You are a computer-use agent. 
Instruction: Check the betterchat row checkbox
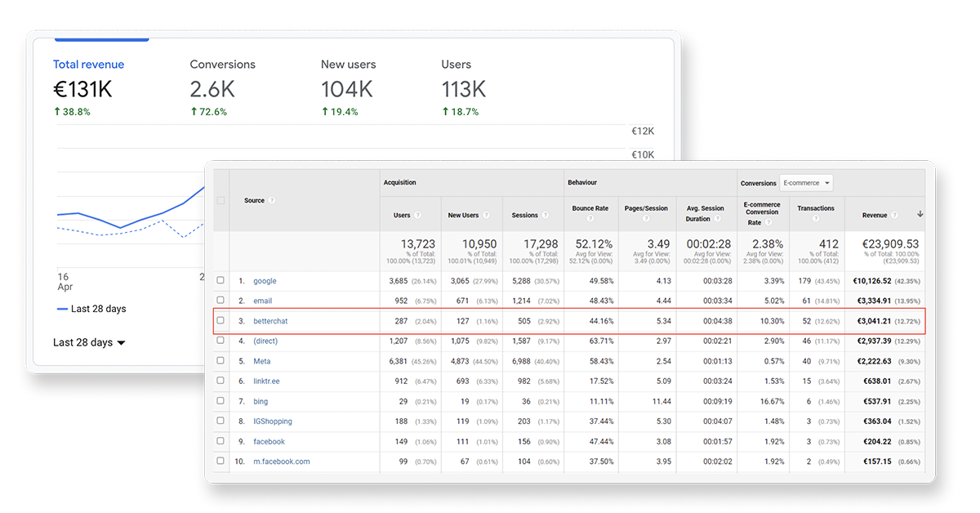(220, 321)
